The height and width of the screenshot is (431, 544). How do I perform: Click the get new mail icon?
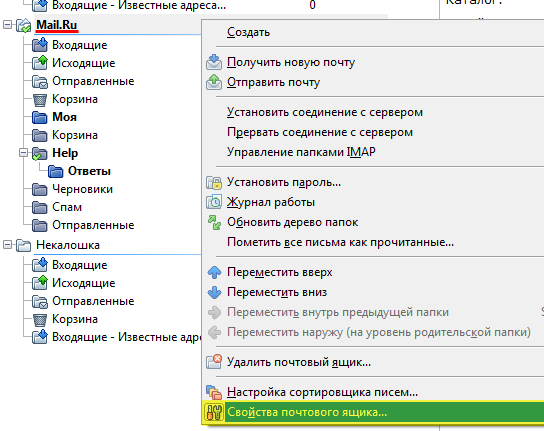click(x=214, y=62)
